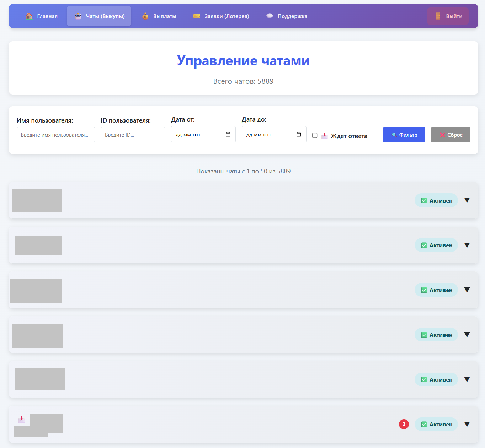Viewport: 485px width, 448px height.
Task: Open Заявки (Лотерея) in the navigation
Action: point(221,16)
